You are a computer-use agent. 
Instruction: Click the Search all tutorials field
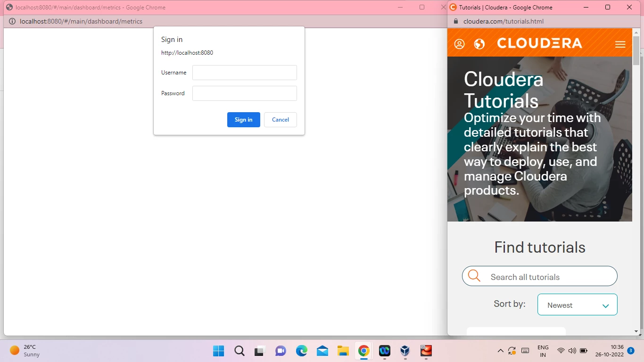pos(540,276)
